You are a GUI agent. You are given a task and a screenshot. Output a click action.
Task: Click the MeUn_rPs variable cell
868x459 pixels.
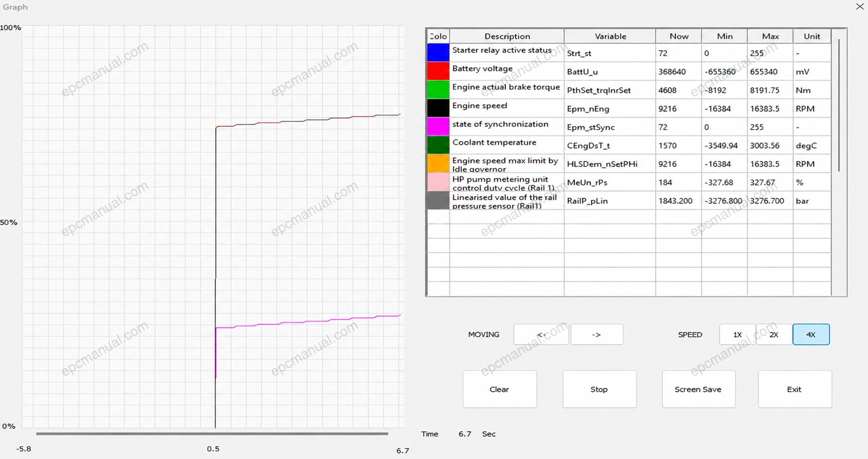pos(610,182)
